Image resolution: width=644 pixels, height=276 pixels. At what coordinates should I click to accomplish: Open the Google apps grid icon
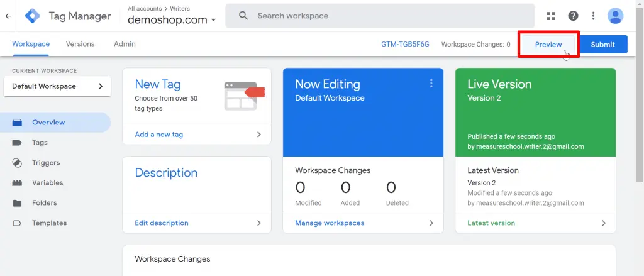click(551, 16)
